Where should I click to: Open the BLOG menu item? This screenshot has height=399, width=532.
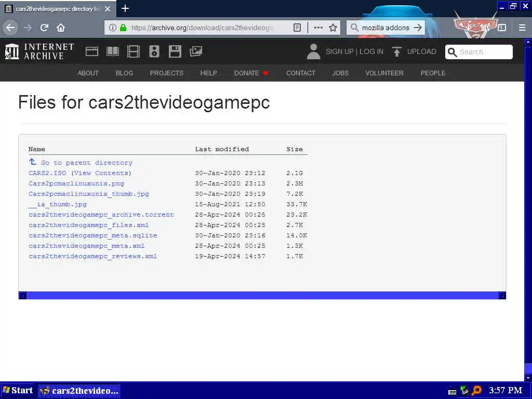(124, 73)
